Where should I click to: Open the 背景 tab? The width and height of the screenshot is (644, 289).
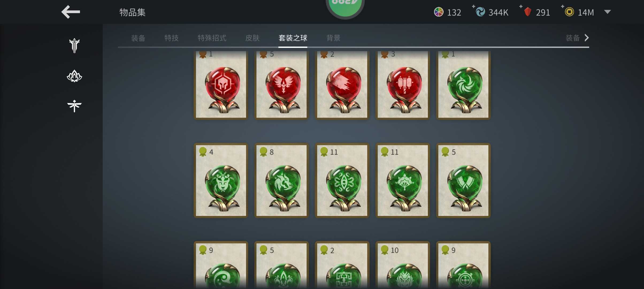point(333,38)
